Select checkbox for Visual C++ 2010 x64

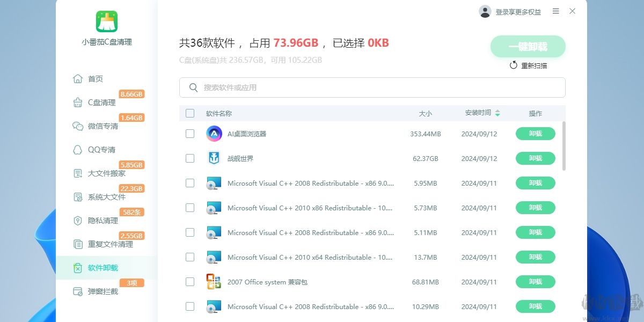[x=190, y=257]
